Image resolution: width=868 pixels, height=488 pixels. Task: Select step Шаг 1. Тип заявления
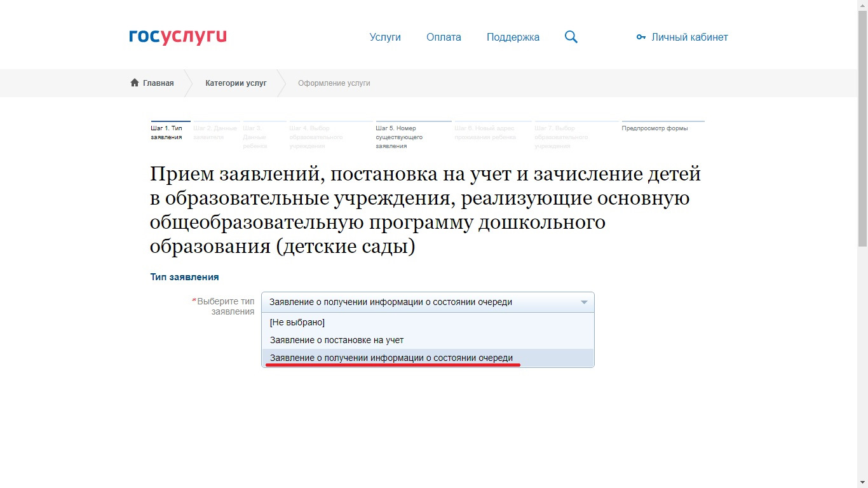[x=170, y=132]
